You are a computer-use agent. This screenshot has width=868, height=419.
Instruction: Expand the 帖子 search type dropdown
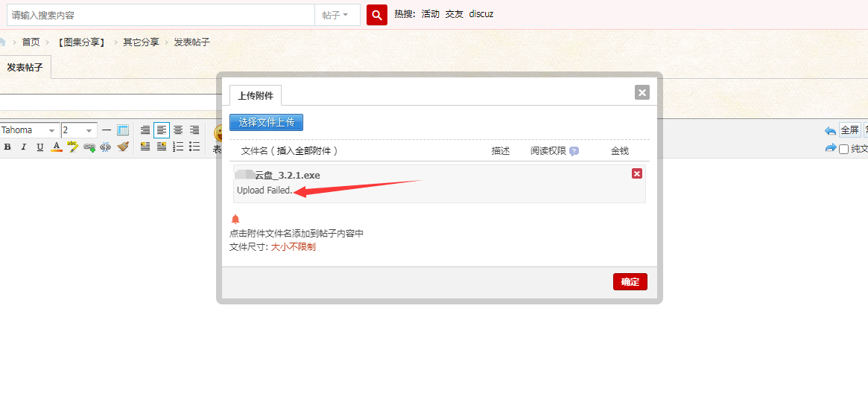coord(337,15)
